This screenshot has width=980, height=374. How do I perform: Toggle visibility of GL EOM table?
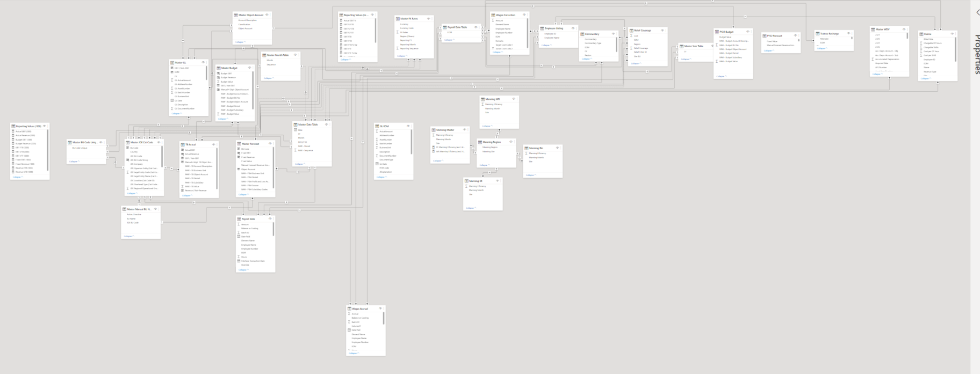pos(408,126)
